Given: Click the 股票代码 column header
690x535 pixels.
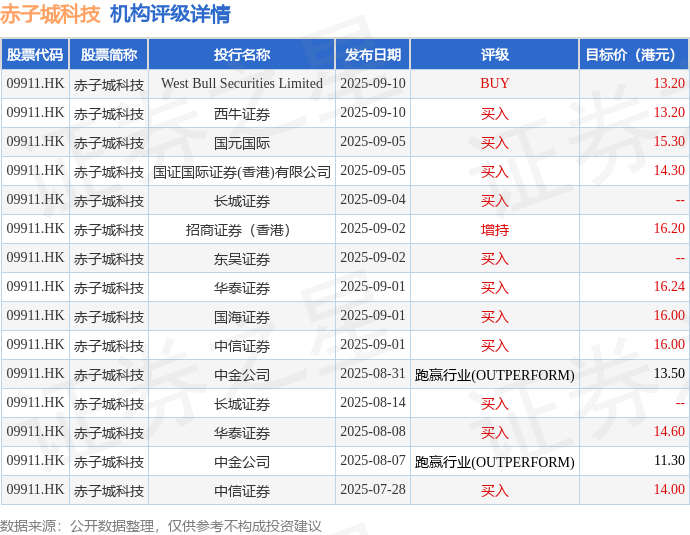Looking at the screenshot, I should pyautogui.click(x=35, y=55).
